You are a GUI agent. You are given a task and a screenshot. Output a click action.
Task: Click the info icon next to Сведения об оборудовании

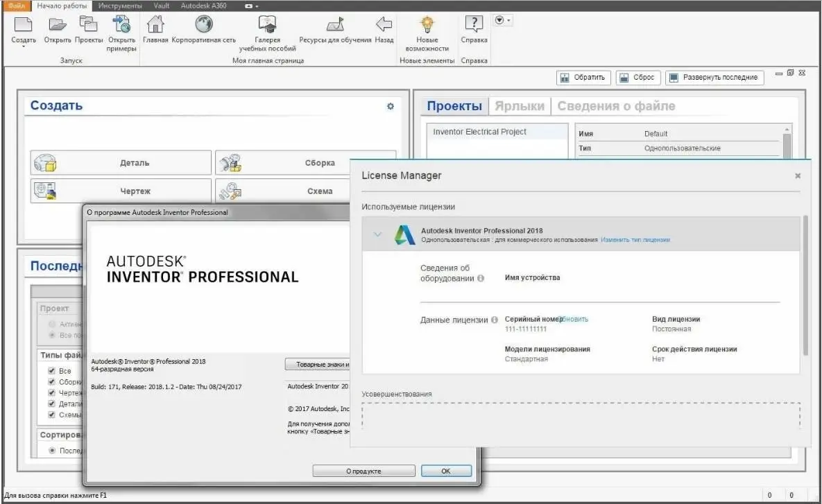coord(481,278)
